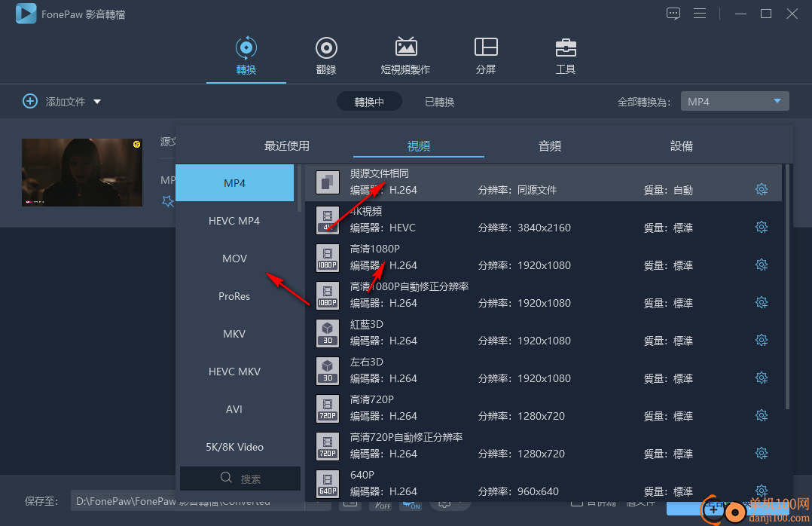Click the 高清720P preset icon
Viewport: 812px width, 526px height.
point(327,408)
